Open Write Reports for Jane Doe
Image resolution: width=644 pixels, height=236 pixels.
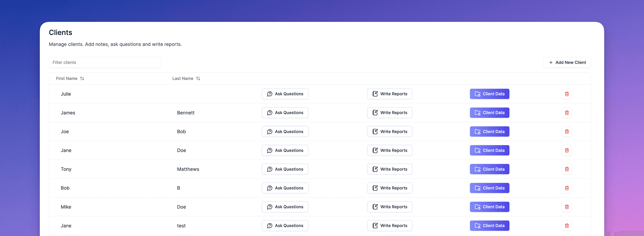pos(389,150)
